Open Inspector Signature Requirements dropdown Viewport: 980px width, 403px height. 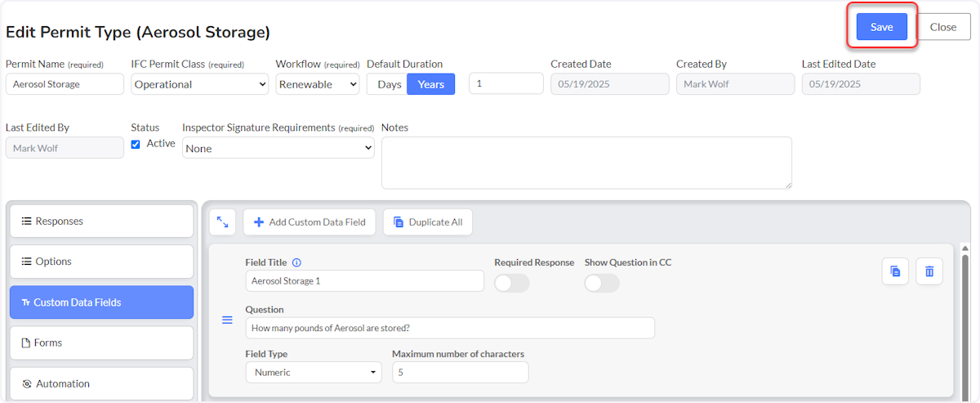(x=278, y=148)
